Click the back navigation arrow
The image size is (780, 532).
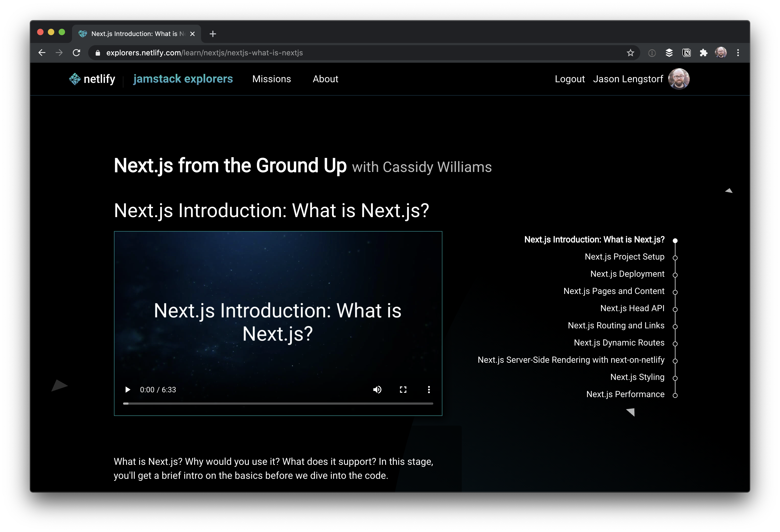42,53
